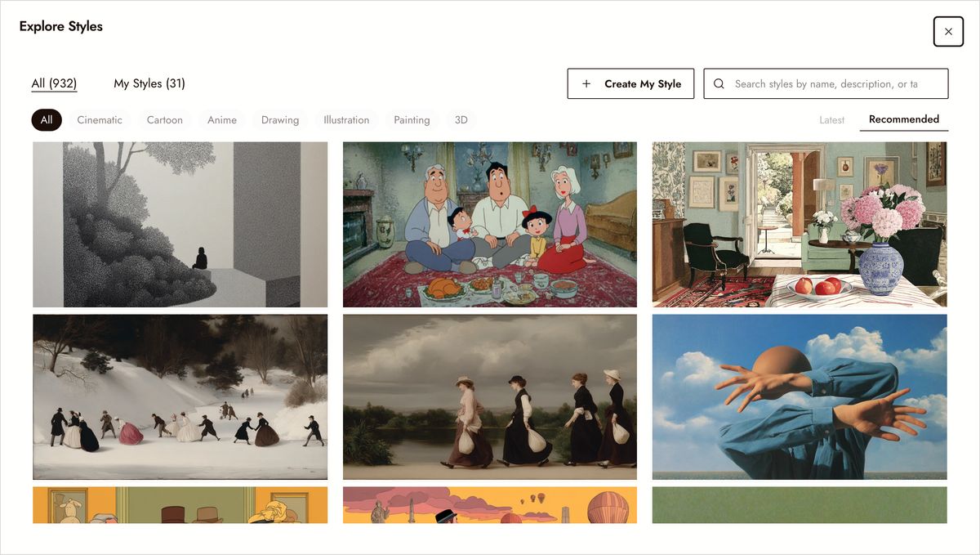This screenshot has height=555, width=980.
Task: Sort styles by Recommended
Action: [x=904, y=119]
